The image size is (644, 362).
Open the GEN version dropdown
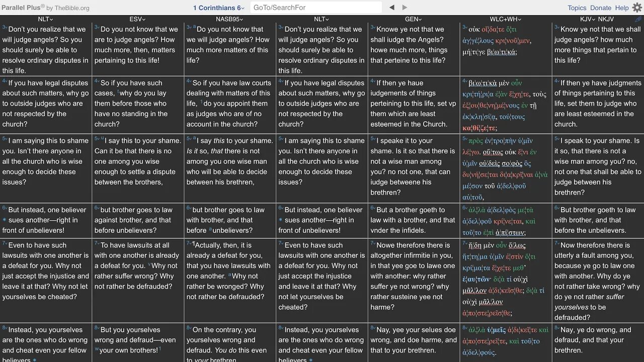413,19
